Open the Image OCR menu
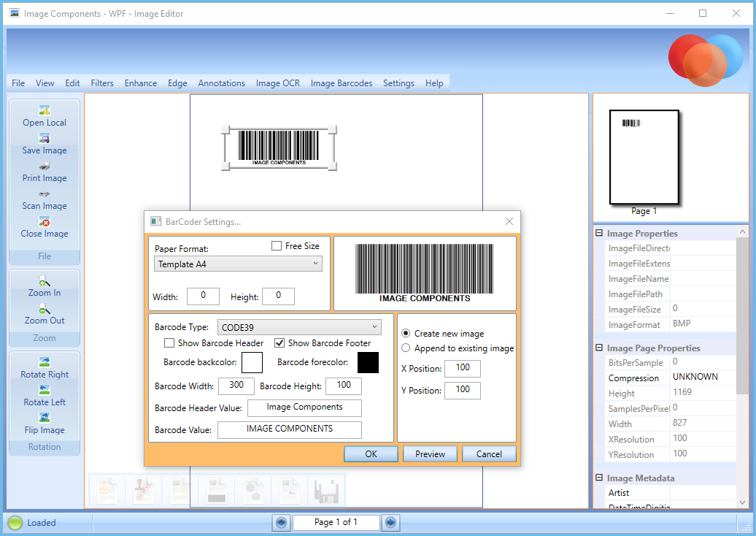The height and width of the screenshot is (536, 756). [x=278, y=83]
